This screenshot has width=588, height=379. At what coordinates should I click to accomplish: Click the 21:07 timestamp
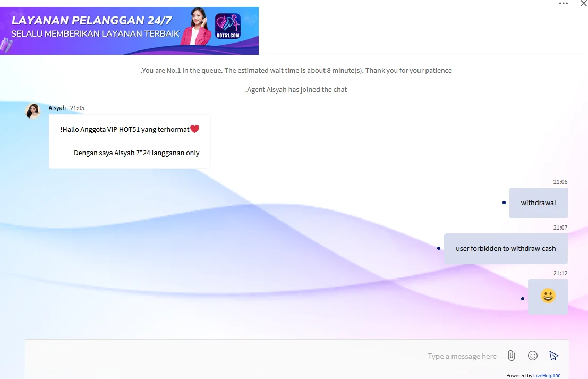[x=560, y=228]
